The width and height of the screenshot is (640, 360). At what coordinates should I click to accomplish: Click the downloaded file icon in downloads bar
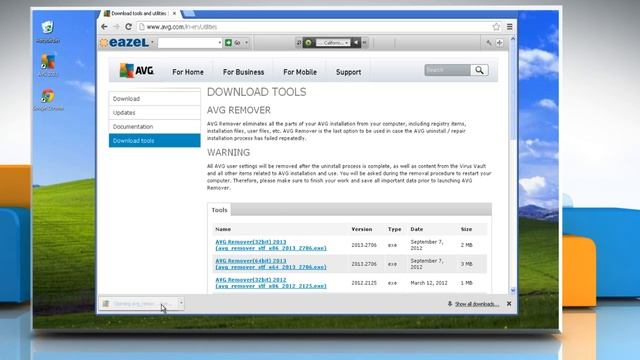click(106, 304)
